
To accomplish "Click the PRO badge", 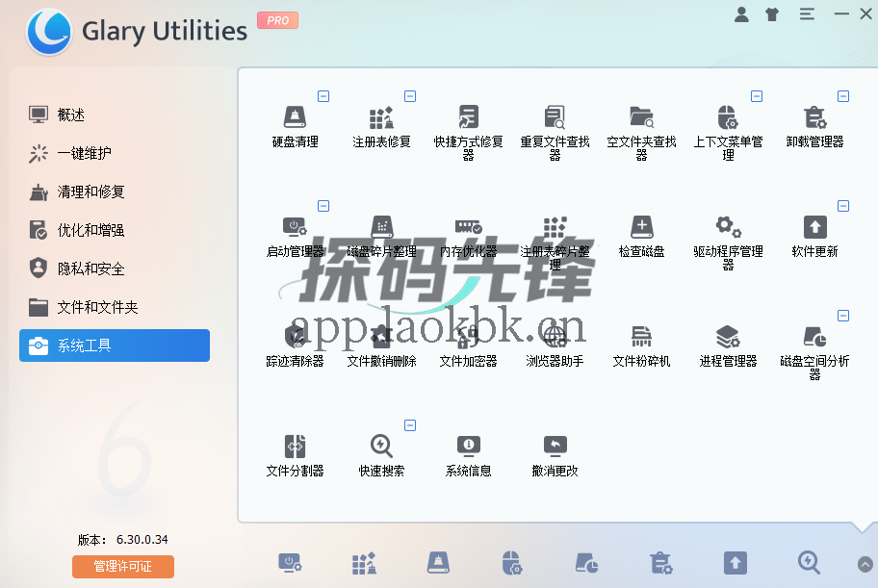I will click(277, 21).
